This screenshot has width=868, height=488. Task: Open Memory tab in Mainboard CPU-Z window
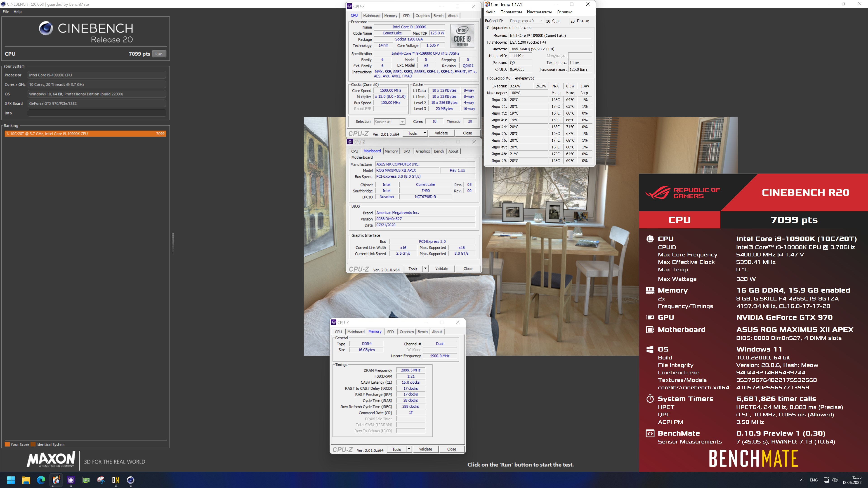[391, 151]
